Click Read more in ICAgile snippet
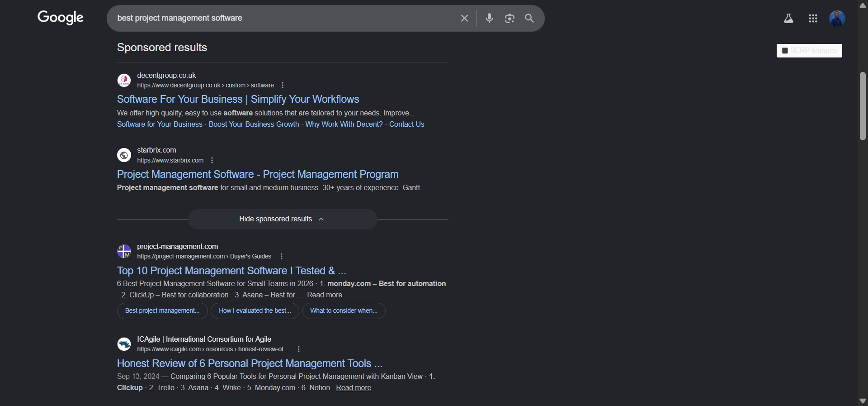 pyautogui.click(x=354, y=387)
